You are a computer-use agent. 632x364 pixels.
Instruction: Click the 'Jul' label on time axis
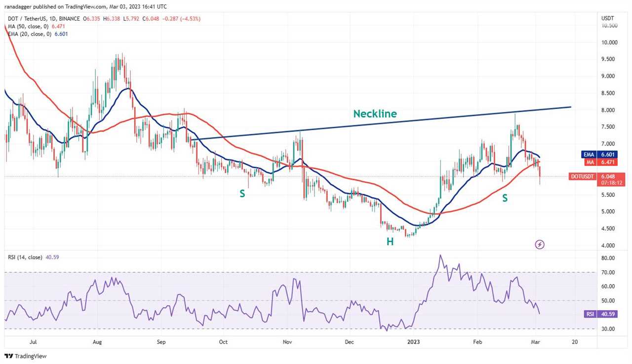[x=33, y=341]
